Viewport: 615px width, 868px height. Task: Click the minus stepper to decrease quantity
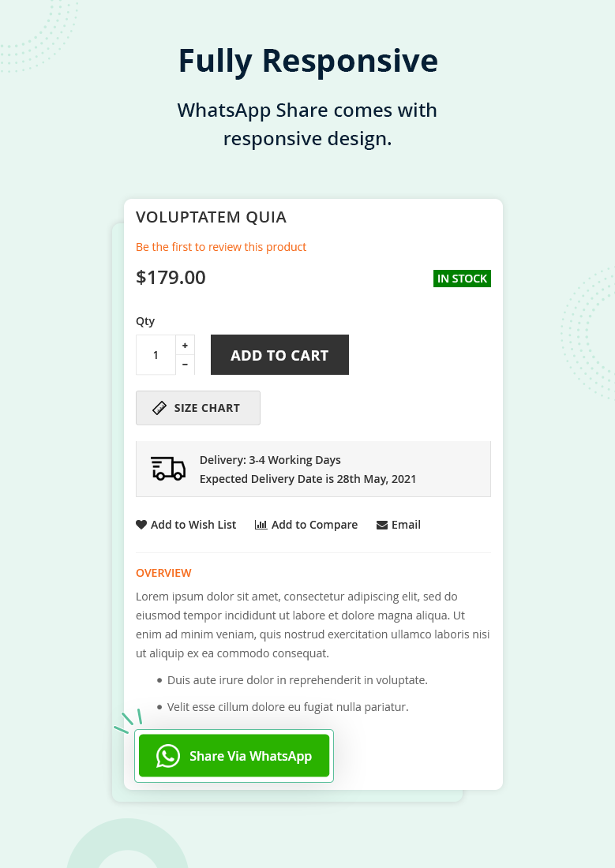pyautogui.click(x=185, y=365)
